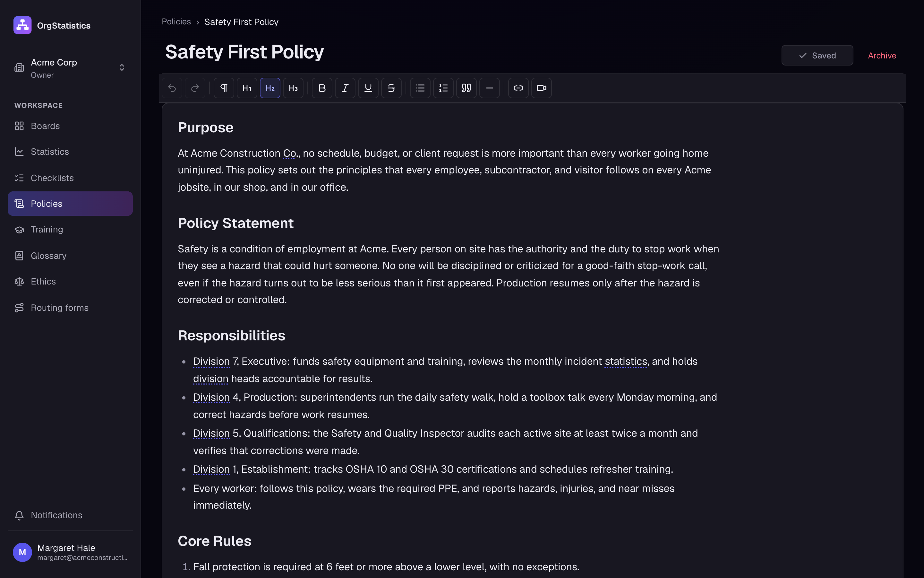Toggle the active H2 heading button

pyautogui.click(x=270, y=88)
